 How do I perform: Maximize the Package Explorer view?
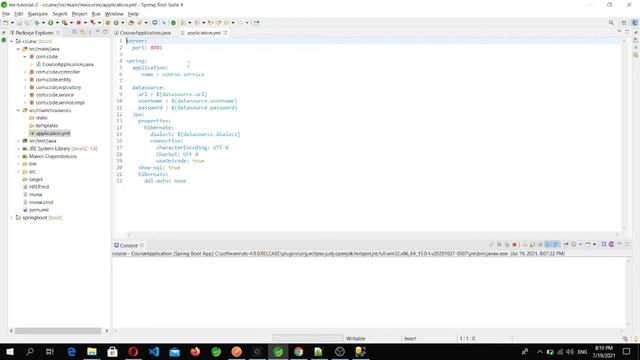click(x=105, y=32)
